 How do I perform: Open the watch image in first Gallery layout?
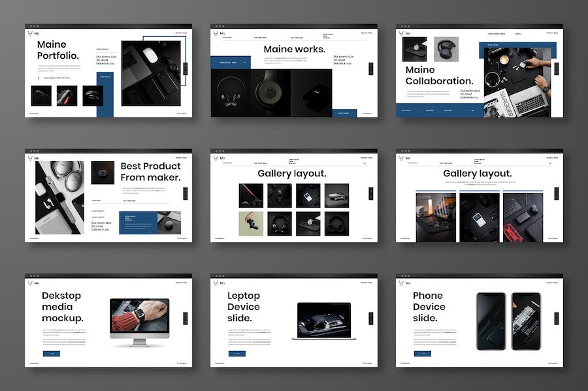pos(279,195)
